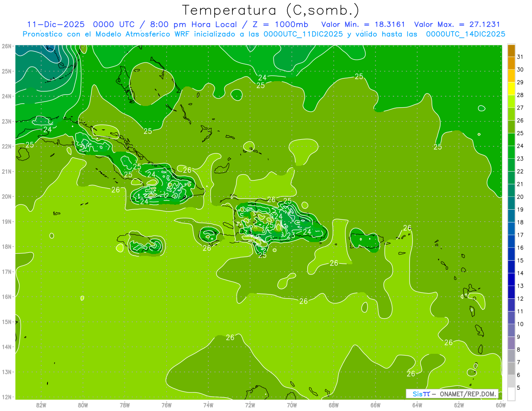Image resolution: width=532 pixels, height=411 pixels.
Task: Click the '17N' latitude axis label
Action: point(7,271)
